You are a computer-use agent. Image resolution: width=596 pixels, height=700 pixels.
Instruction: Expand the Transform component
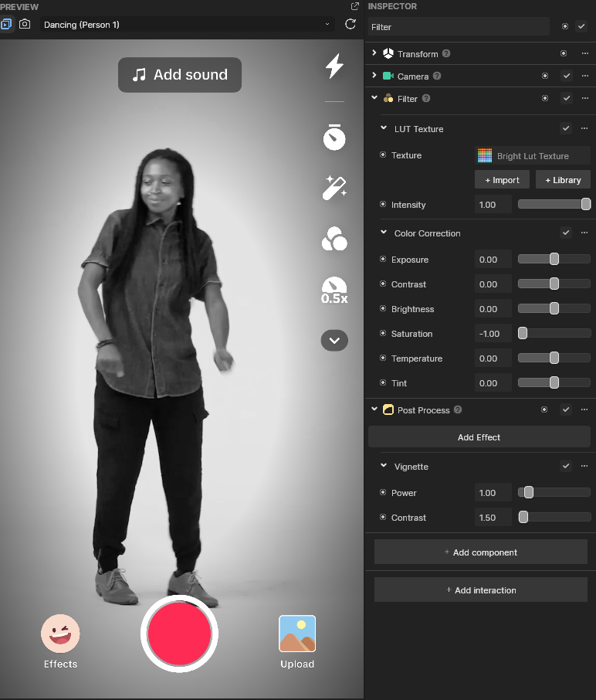click(x=374, y=53)
